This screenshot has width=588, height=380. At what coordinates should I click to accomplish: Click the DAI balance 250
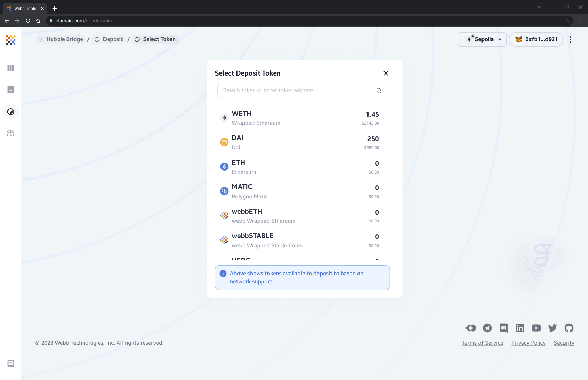click(373, 139)
